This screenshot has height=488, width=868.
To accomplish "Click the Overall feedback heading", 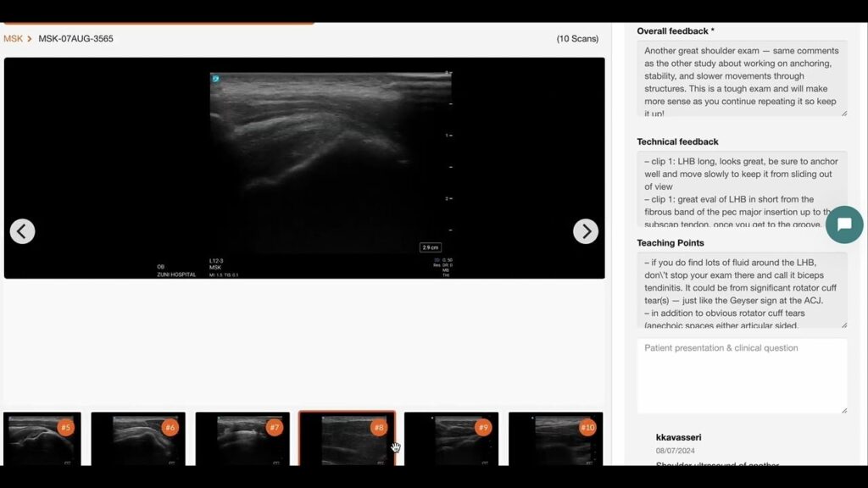I will pos(676,31).
